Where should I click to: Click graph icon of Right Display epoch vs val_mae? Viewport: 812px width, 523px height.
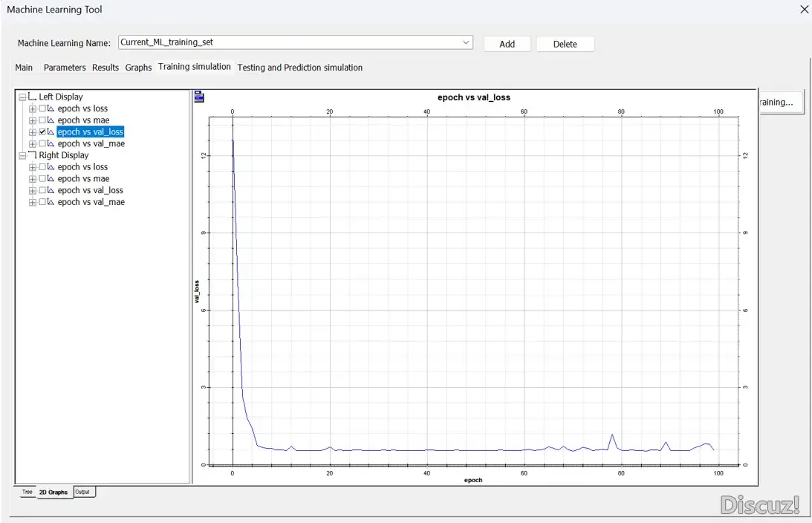point(51,202)
